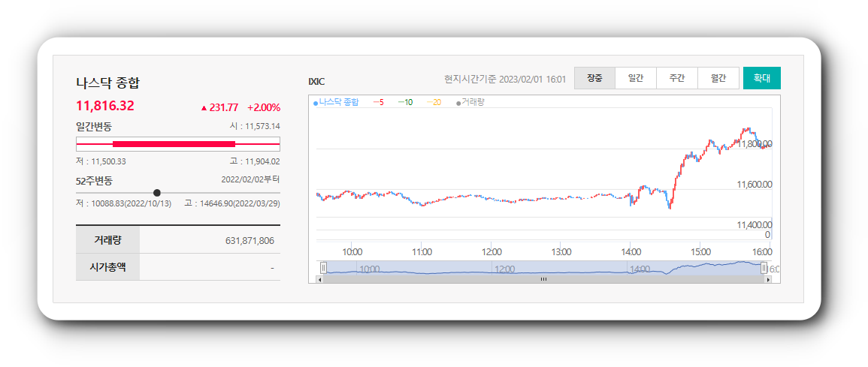Select the 장중 intraday tab
Screen dimensions: 868x367
594,78
